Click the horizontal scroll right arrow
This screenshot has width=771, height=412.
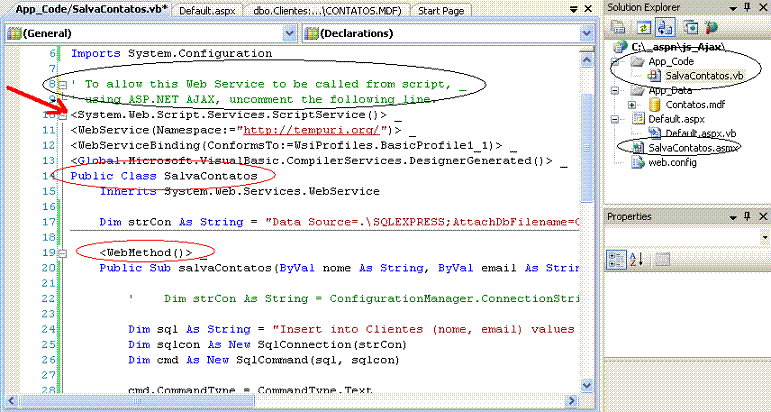(x=572, y=401)
